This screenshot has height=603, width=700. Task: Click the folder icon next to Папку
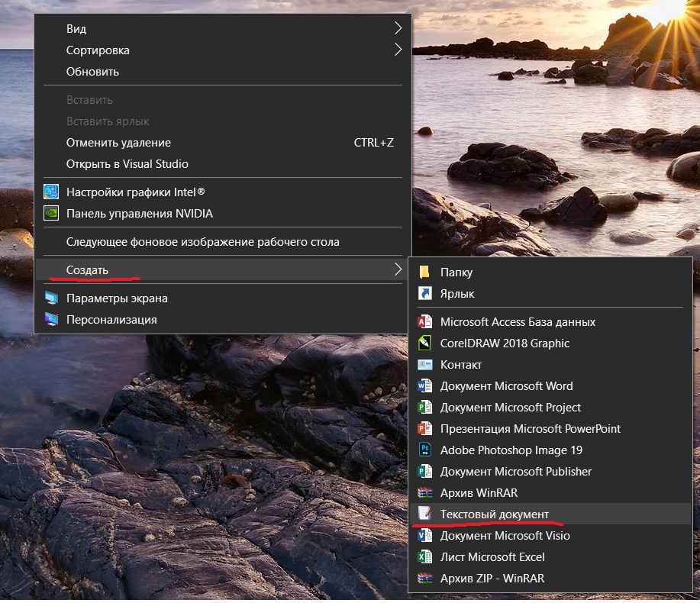(x=424, y=272)
